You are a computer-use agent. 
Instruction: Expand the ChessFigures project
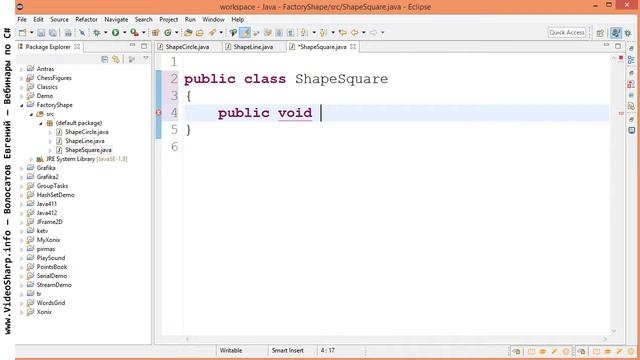[x=22, y=78]
